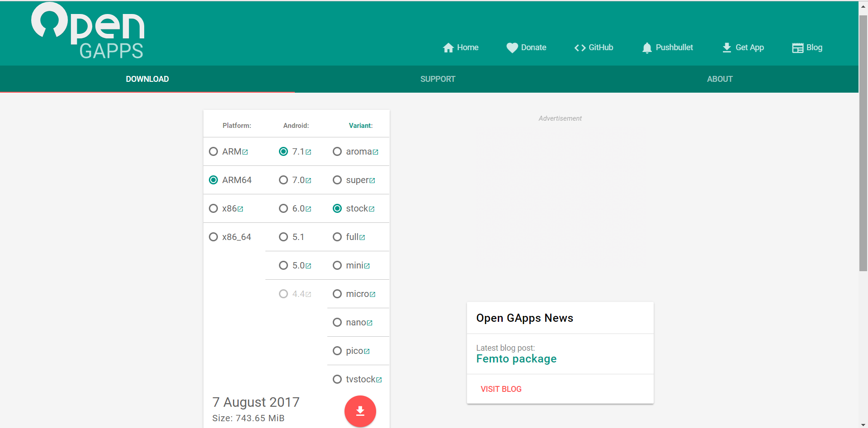
Task: Click the Blog calendar icon
Action: tap(797, 48)
